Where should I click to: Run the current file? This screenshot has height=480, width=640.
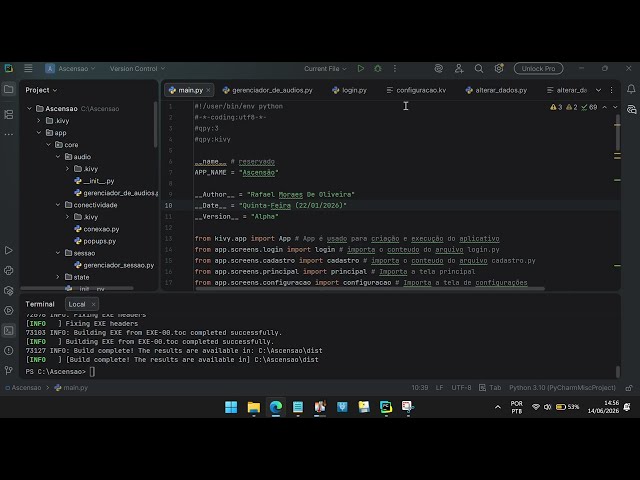[x=361, y=69]
